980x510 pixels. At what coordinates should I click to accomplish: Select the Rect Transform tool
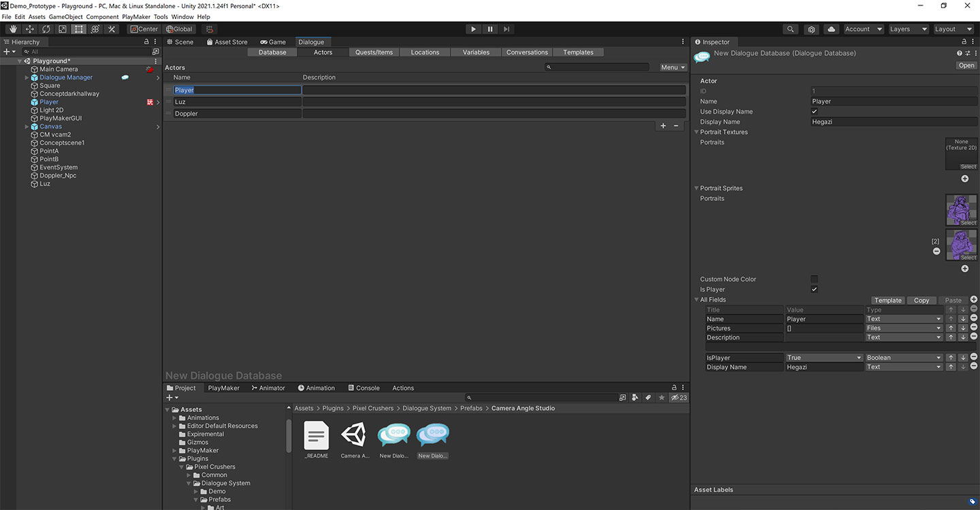[x=79, y=29]
